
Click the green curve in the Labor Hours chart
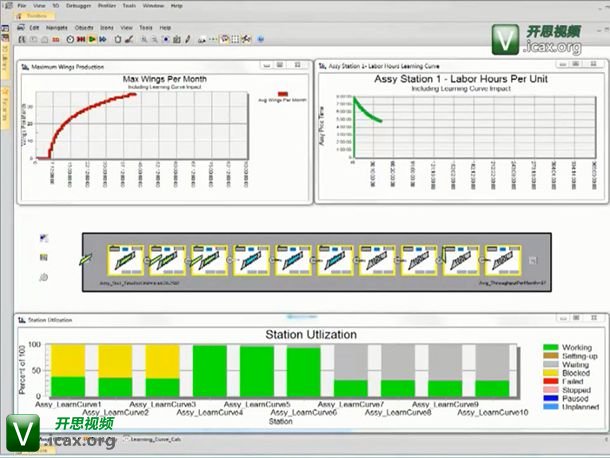point(366,112)
